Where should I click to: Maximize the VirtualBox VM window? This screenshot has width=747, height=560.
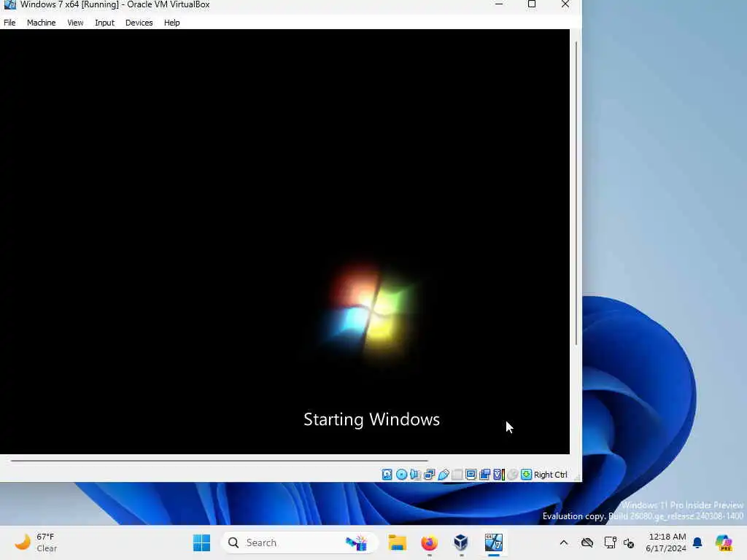pyautogui.click(x=532, y=4)
